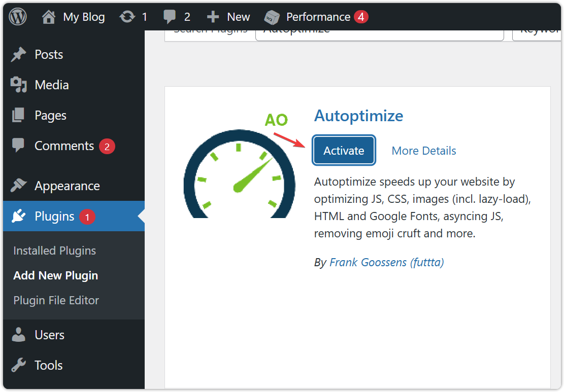The image size is (564, 392).
Task: Click the Autoptimize speedometer plugin icon
Action: coord(239,166)
